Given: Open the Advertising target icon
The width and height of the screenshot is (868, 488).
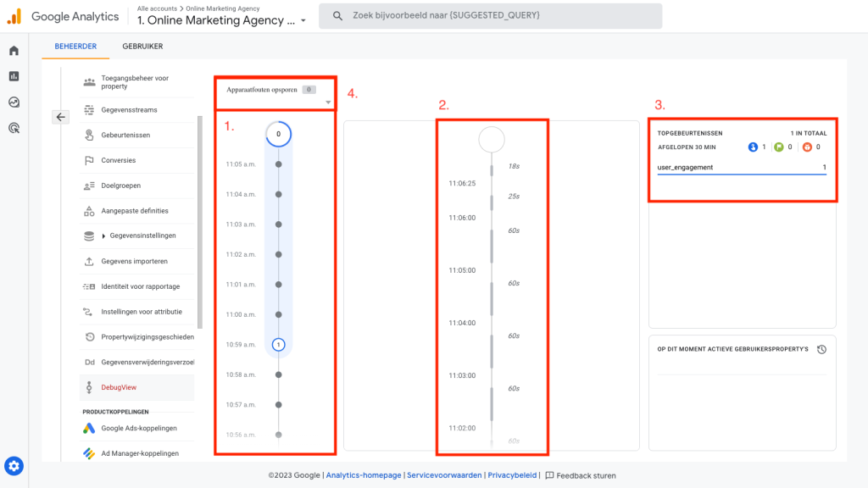Looking at the screenshot, I should [x=14, y=128].
